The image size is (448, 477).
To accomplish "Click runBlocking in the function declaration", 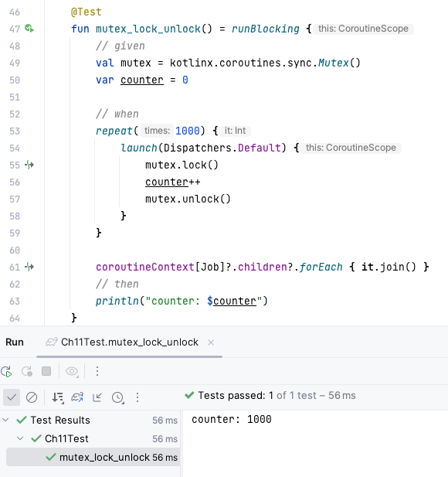I will point(266,29).
